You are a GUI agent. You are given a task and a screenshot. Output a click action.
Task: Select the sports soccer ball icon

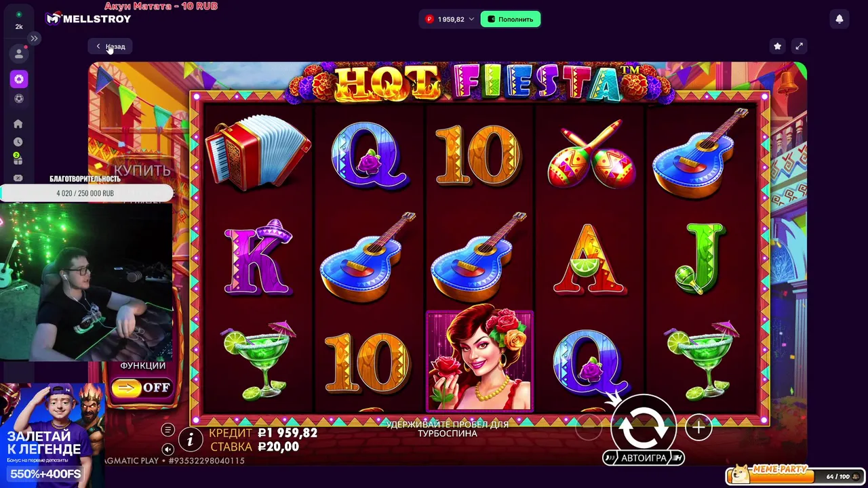pos(19,99)
